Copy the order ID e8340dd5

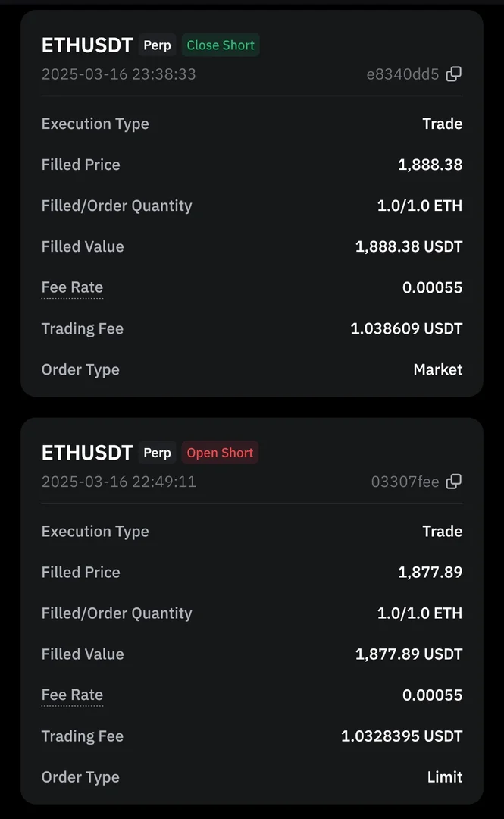[x=453, y=74]
